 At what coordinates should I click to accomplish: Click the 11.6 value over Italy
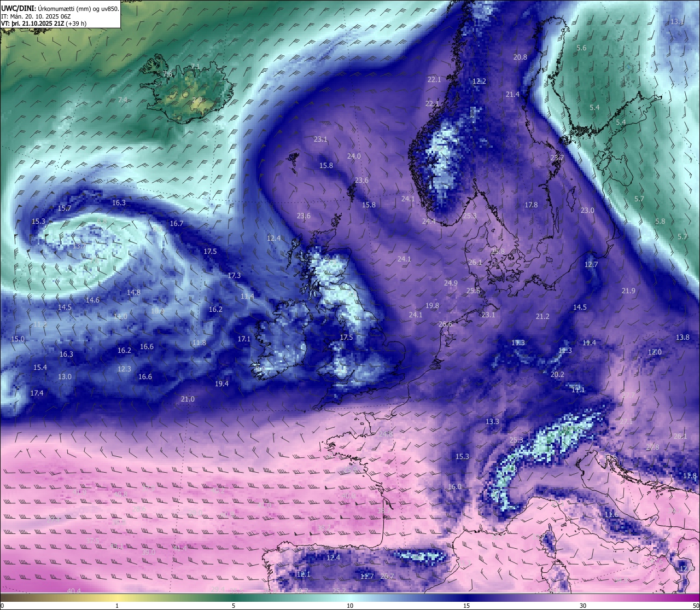[x=611, y=514]
